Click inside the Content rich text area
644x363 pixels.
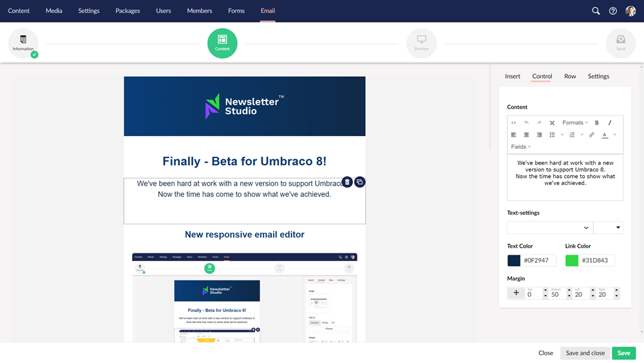click(x=565, y=177)
